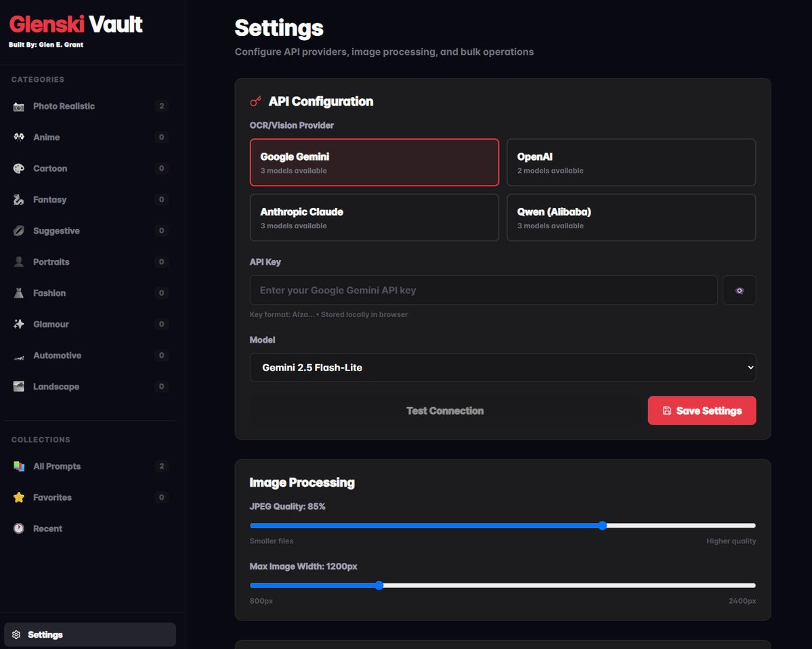812x649 pixels.
Task: Click the Save Settings button
Action: [x=702, y=411]
